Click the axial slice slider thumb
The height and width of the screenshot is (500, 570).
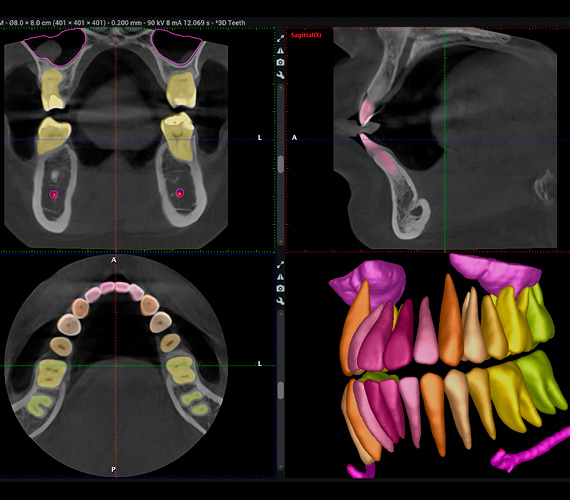coord(281,390)
